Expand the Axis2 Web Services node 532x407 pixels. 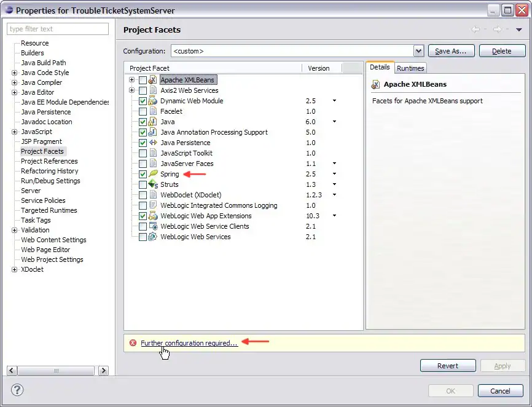click(132, 90)
